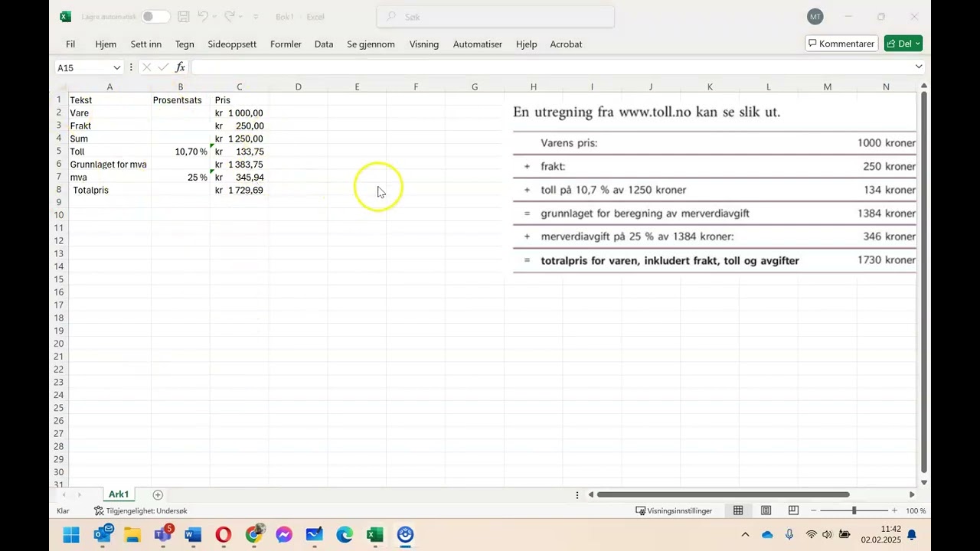This screenshot has width=980, height=551.
Task: Open the Automatiser tab
Action: click(x=477, y=44)
